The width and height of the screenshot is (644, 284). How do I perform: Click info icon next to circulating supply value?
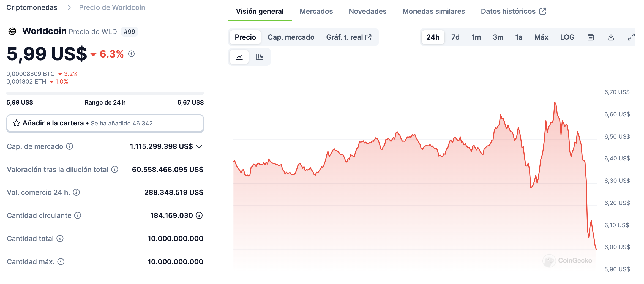pyautogui.click(x=199, y=215)
